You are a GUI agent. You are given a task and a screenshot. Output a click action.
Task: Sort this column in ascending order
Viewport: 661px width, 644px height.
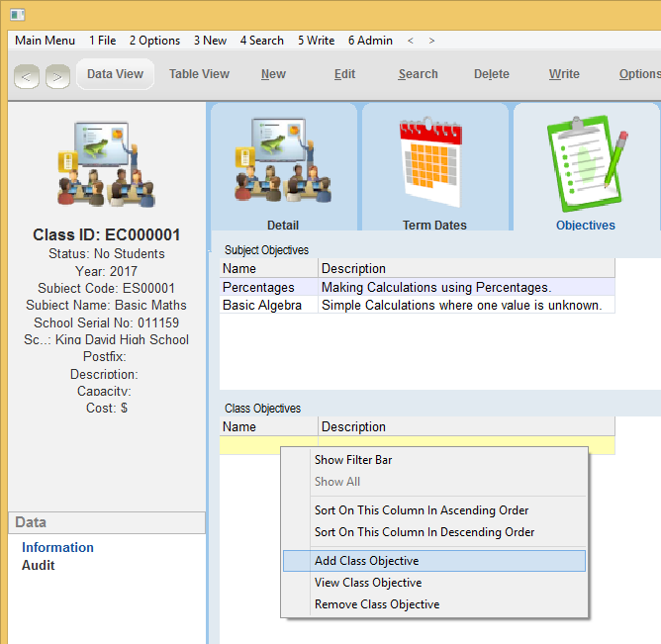coord(421,510)
